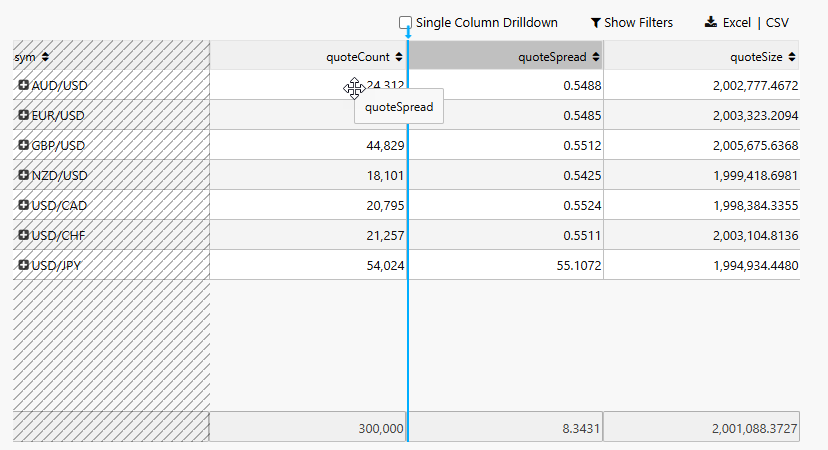
Task: Sort by the sym column arrows
Action: 45,57
